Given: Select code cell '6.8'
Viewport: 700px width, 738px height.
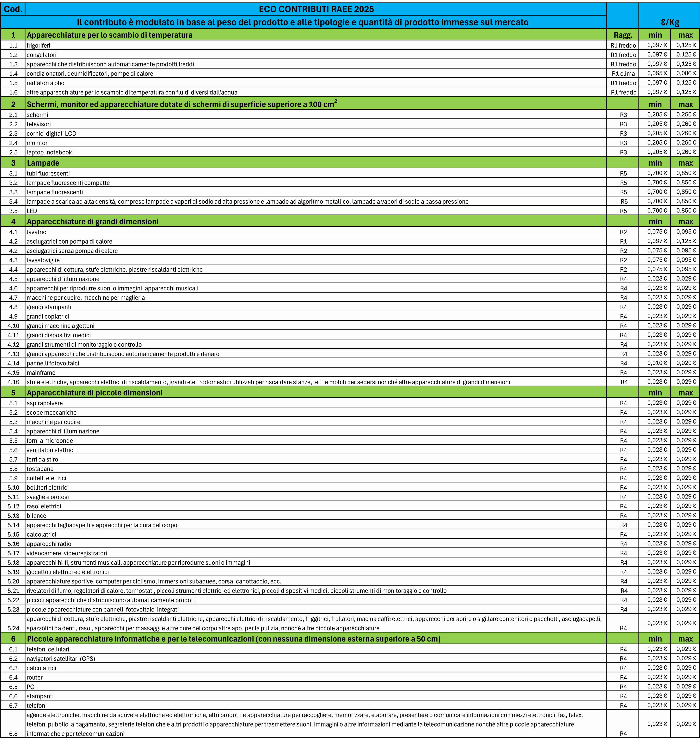Looking at the screenshot, I should (13, 724).
